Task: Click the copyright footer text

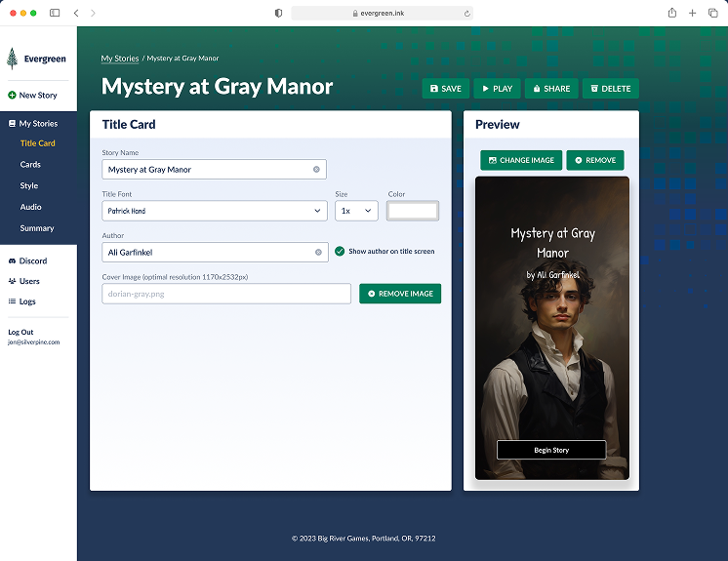Action: pyautogui.click(x=364, y=539)
